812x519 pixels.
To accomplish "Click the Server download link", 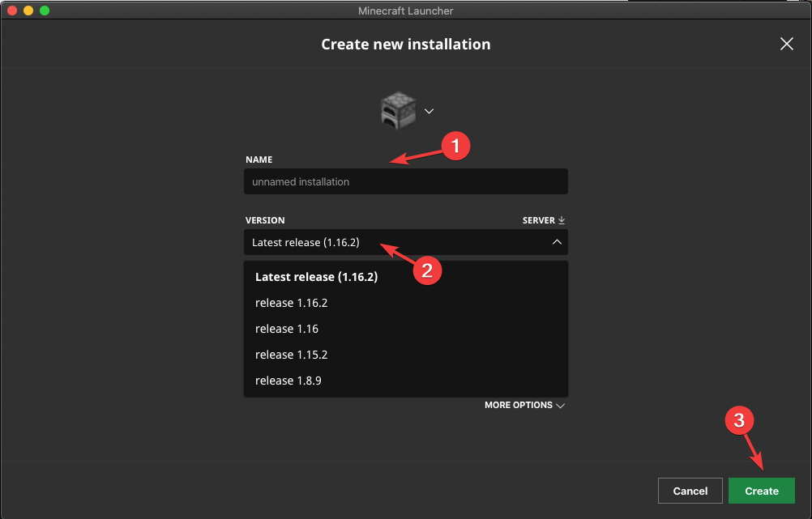I will coord(543,220).
